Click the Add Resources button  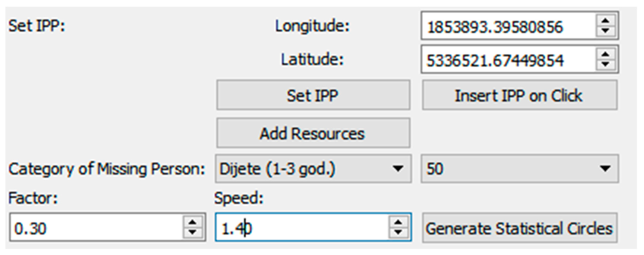(313, 133)
